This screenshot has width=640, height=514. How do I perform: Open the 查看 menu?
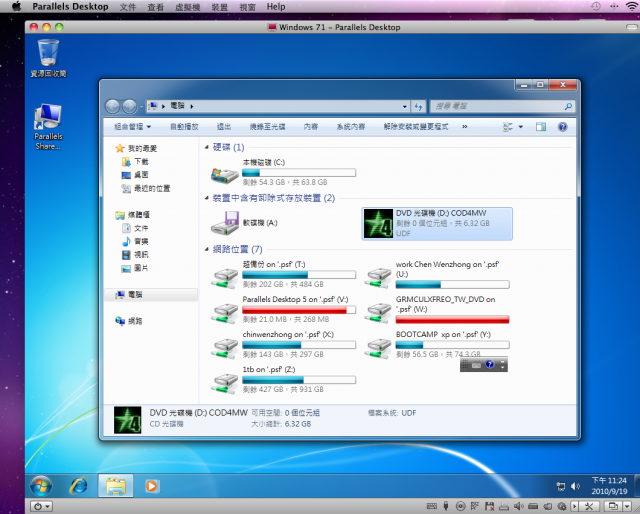pos(155,7)
